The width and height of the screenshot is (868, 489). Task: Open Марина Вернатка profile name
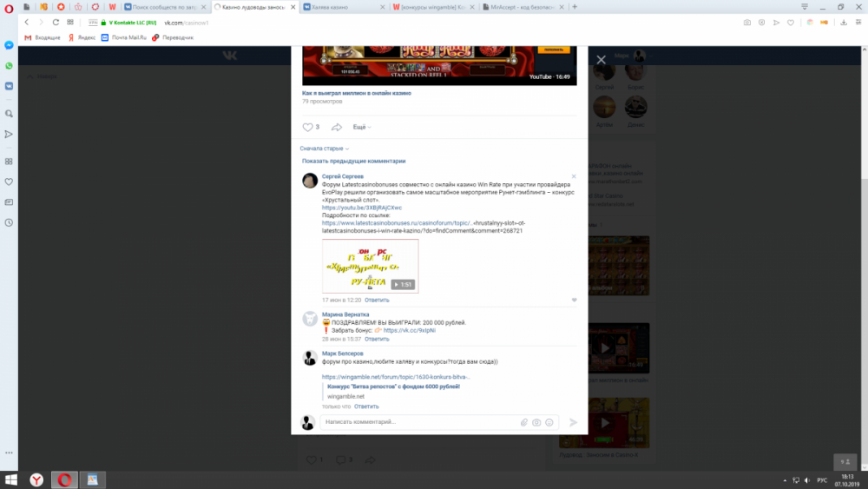click(x=345, y=314)
